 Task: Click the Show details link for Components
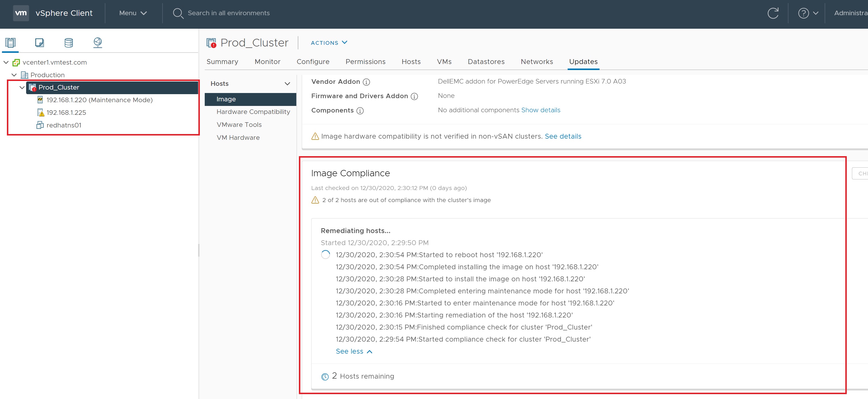point(540,110)
